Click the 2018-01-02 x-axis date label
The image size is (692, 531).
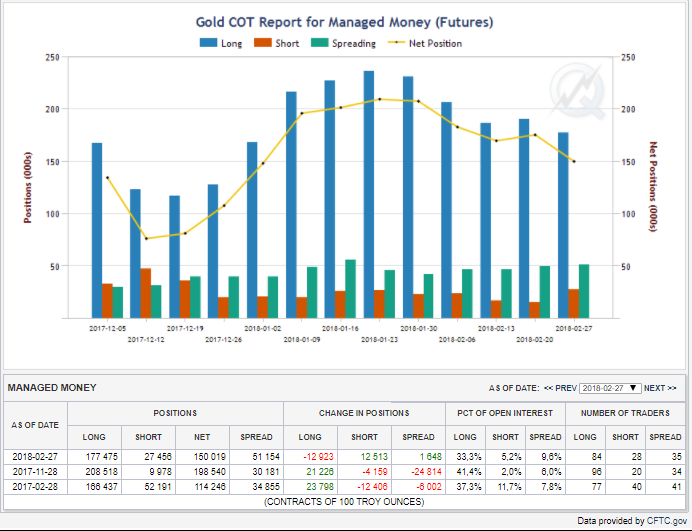pos(263,329)
